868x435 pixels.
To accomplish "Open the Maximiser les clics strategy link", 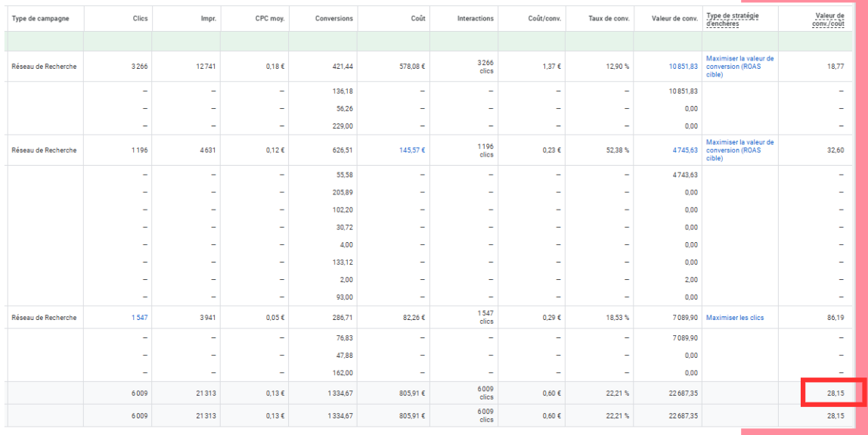I will [734, 318].
